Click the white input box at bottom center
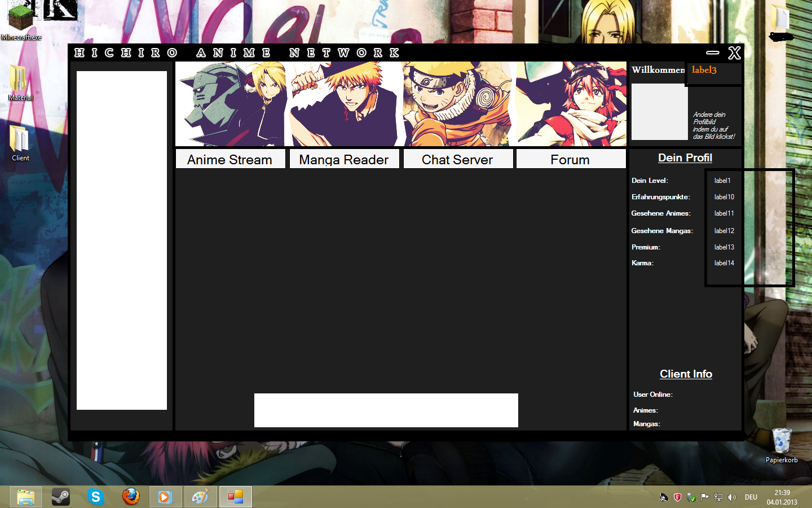812x508 pixels. click(x=386, y=410)
